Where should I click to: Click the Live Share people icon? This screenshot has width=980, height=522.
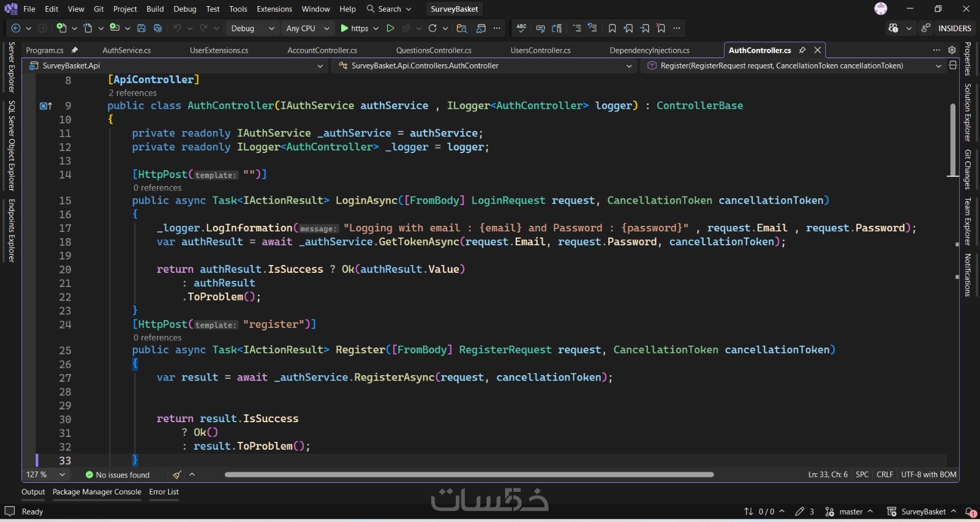click(x=926, y=28)
